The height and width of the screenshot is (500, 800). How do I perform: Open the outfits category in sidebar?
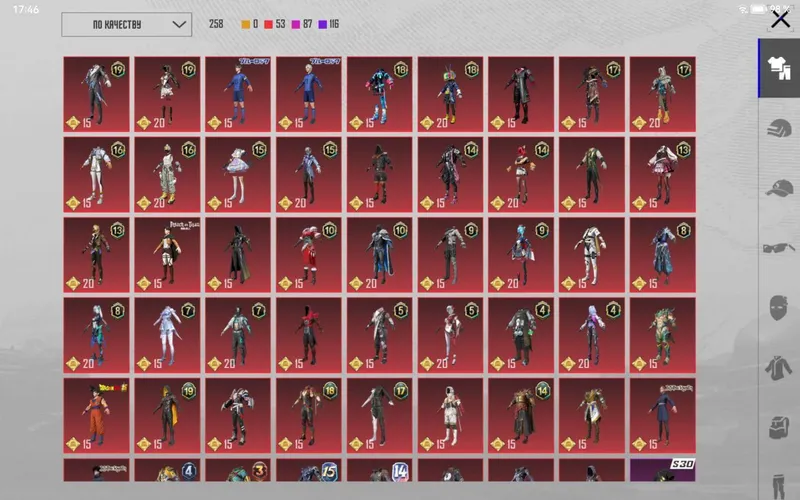pos(779,68)
